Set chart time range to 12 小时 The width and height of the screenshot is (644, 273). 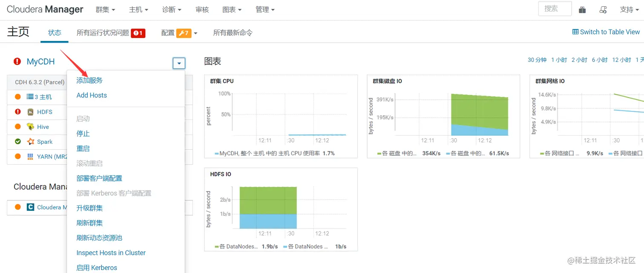(x=622, y=60)
